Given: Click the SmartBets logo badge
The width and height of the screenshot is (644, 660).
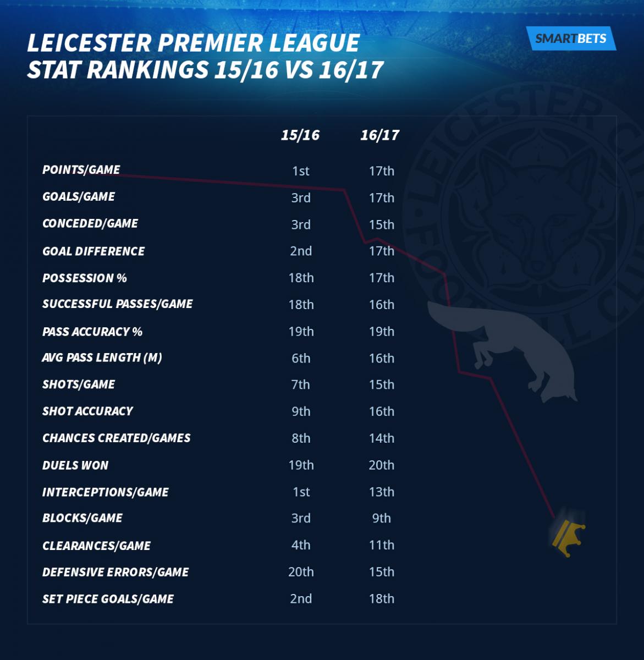Looking at the screenshot, I should pyautogui.click(x=571, y=38).
